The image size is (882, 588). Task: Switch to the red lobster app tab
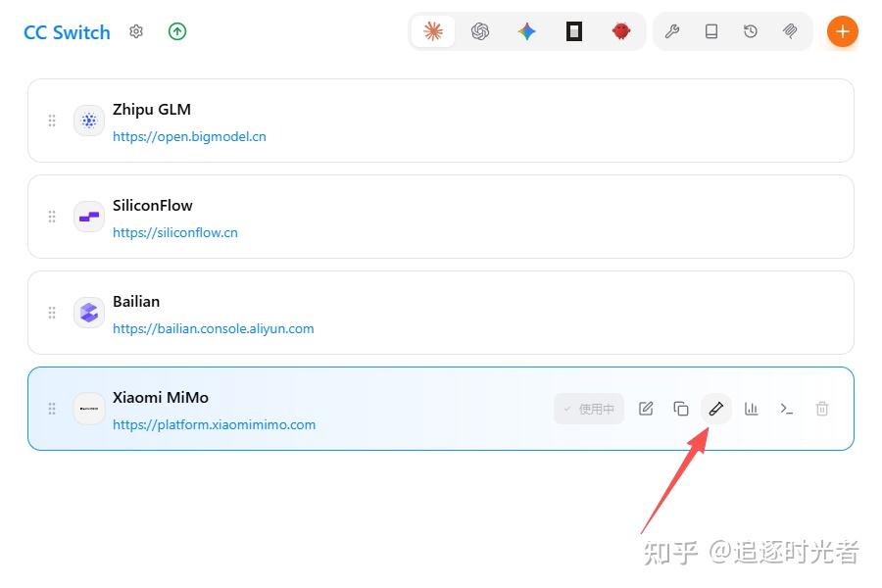621,31
